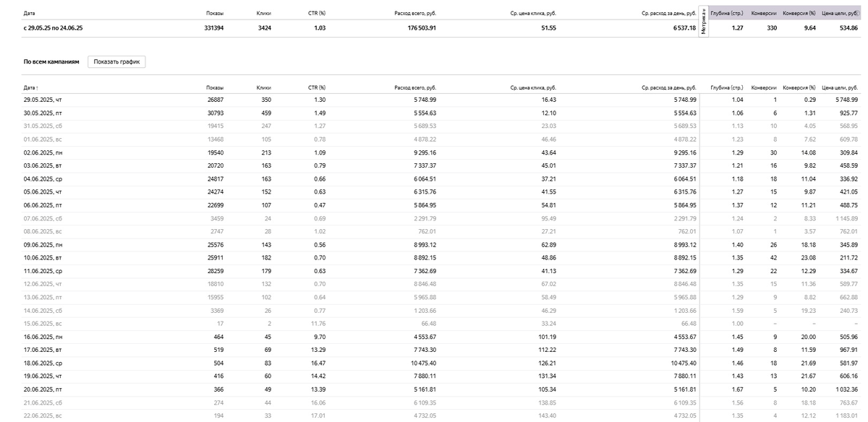Viewport: 868px width, 422px height.
Task: Sort daily table by Ср. расход за день
Action: (669, 87)
